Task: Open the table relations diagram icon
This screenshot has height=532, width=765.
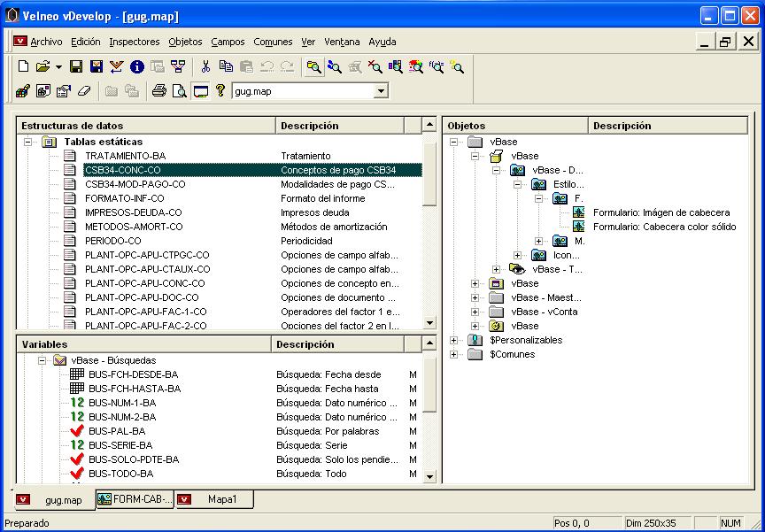Action: click(178, 66)
